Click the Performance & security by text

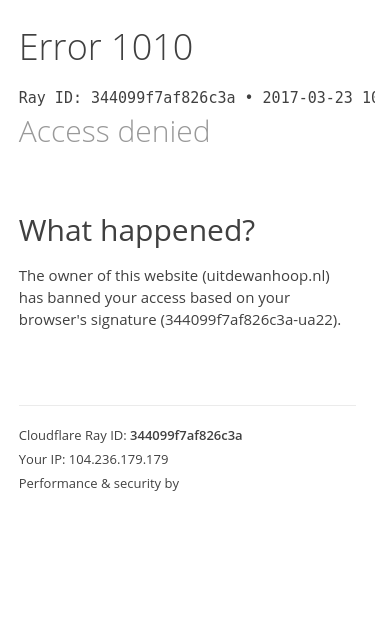coord(99,484)
